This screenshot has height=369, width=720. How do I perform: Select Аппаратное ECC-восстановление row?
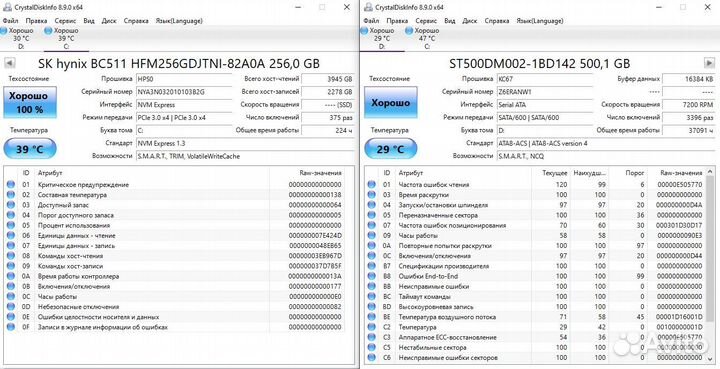(x=535, y=337)
